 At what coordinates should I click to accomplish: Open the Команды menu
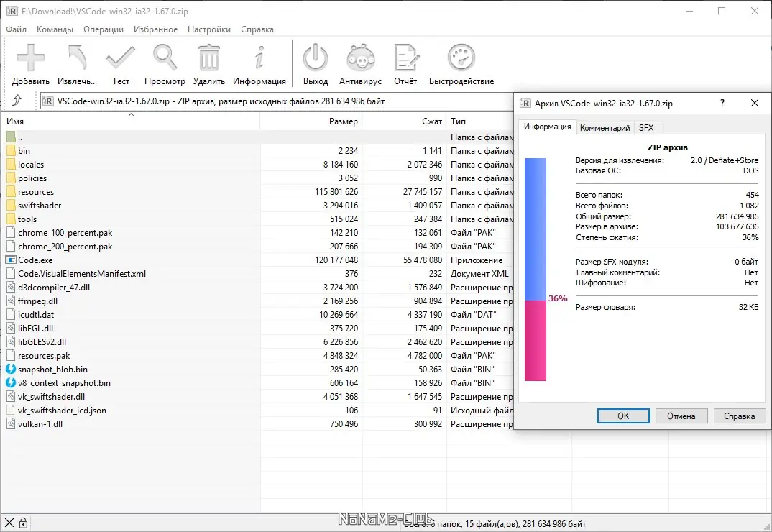pos(55,29)
